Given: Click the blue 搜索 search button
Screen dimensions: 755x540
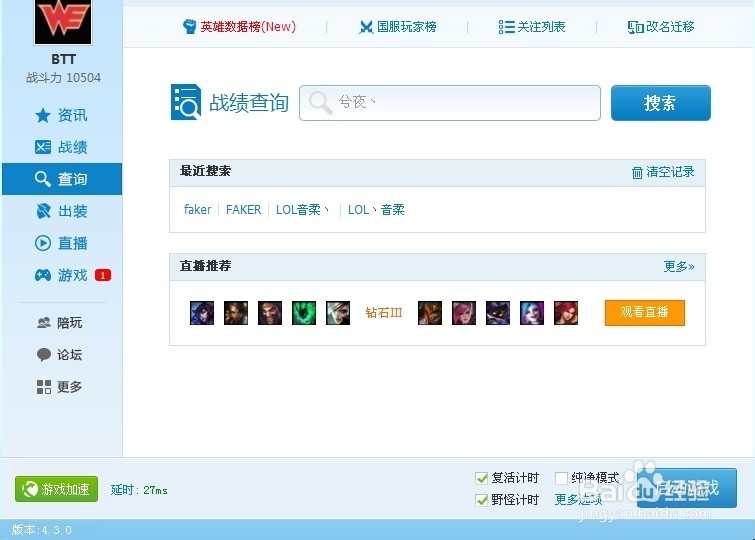Looking at the screenshot, I should click(x=661, y=103).
